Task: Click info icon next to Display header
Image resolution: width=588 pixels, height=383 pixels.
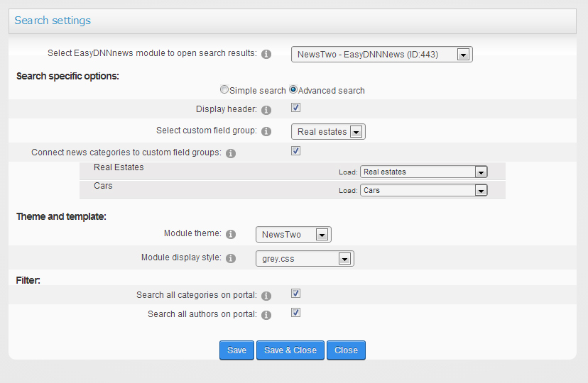Action: point(266,110)
